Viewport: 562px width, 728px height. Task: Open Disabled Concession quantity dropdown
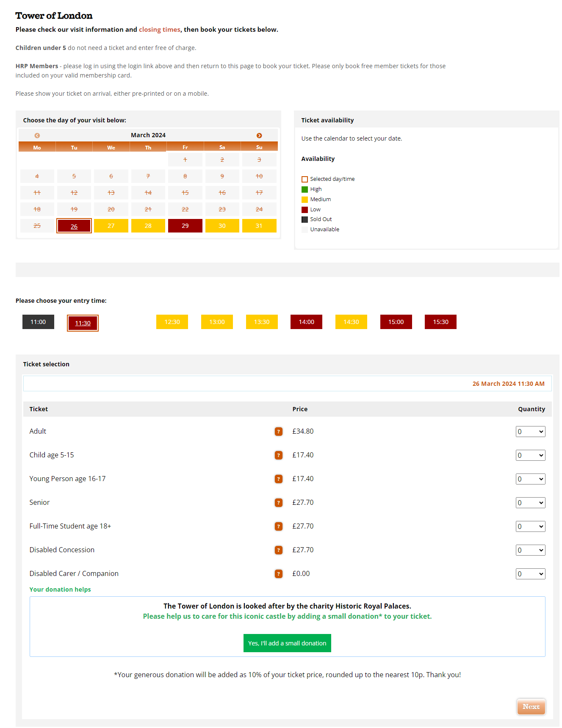tap(530, 550)
